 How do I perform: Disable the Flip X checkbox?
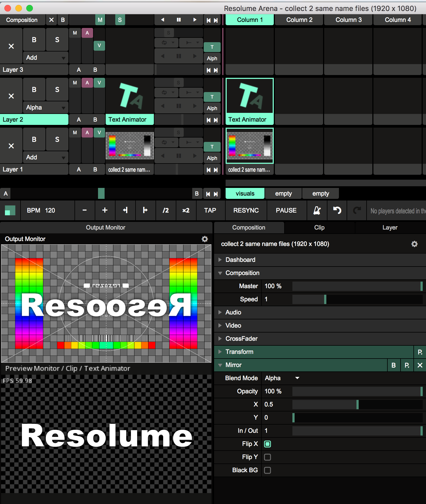click(267, 444)
